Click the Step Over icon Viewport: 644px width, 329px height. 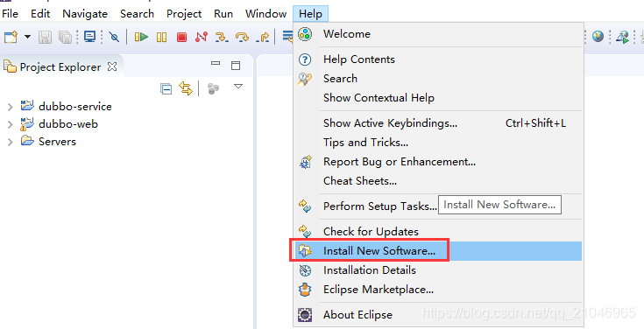tap(242, 38)
